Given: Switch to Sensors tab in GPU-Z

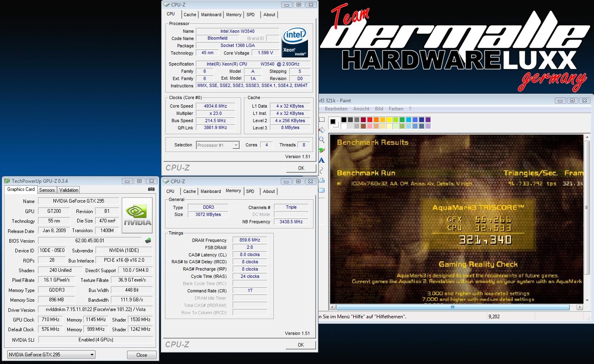Looking at the screenshot, I should pyautogui.click(x=47, y=190).
